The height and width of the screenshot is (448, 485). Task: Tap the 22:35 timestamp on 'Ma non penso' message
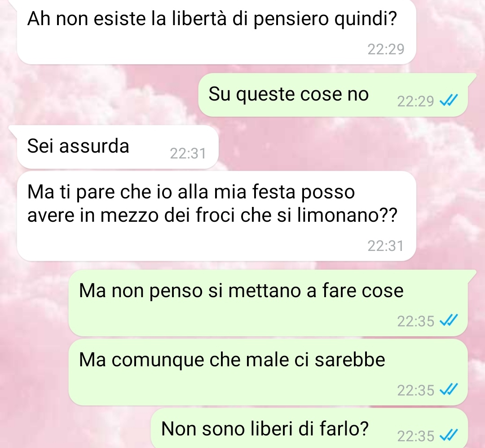click(415, 321)
